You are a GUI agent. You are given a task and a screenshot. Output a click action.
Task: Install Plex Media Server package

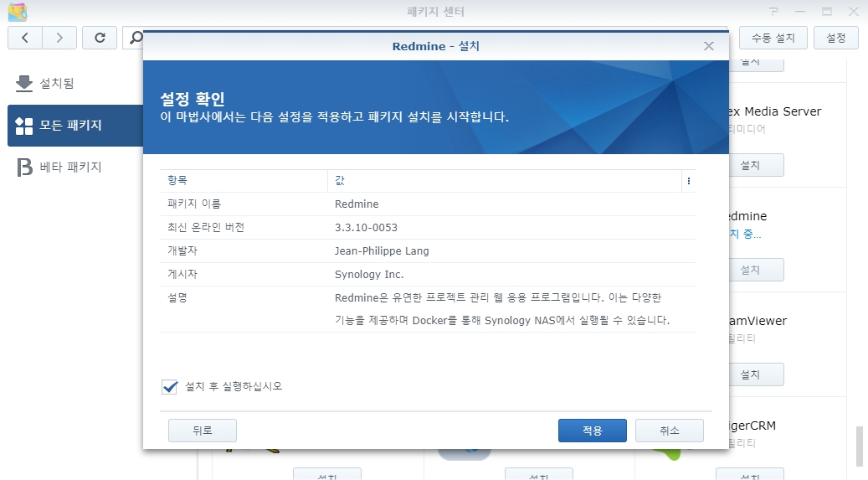756,165
